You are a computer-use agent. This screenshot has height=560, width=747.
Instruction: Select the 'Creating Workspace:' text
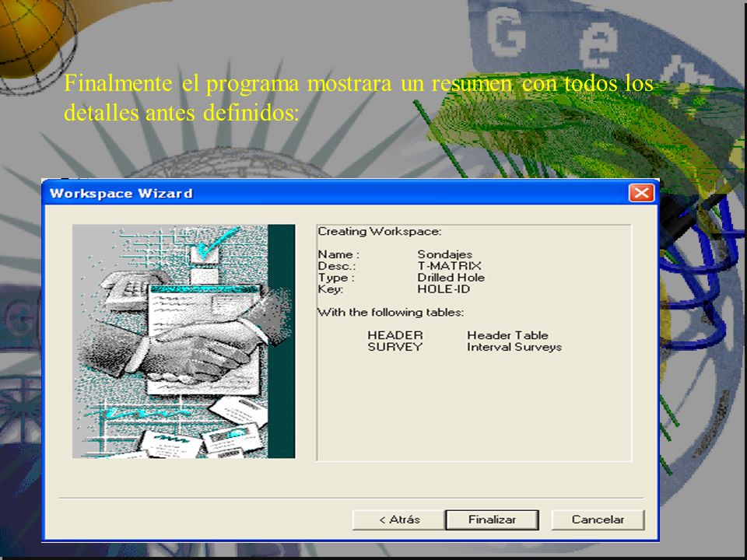[380, 232]
